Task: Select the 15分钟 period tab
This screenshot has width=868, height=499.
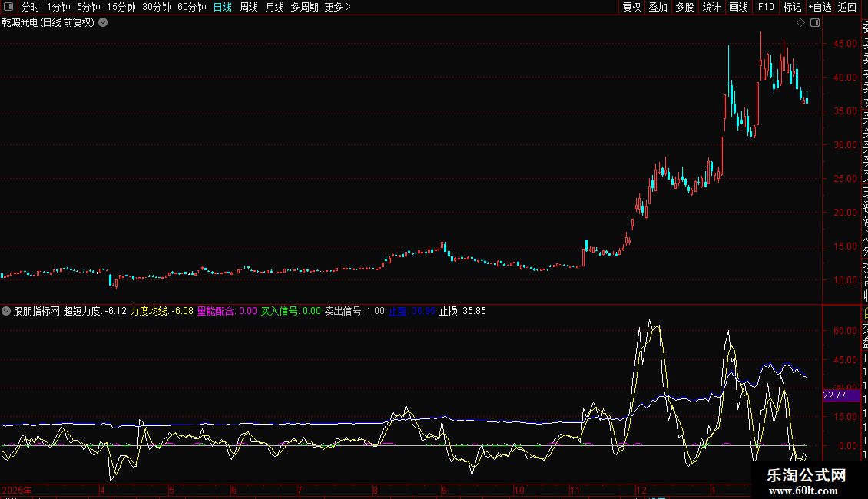Action: [x=121, y=7]
